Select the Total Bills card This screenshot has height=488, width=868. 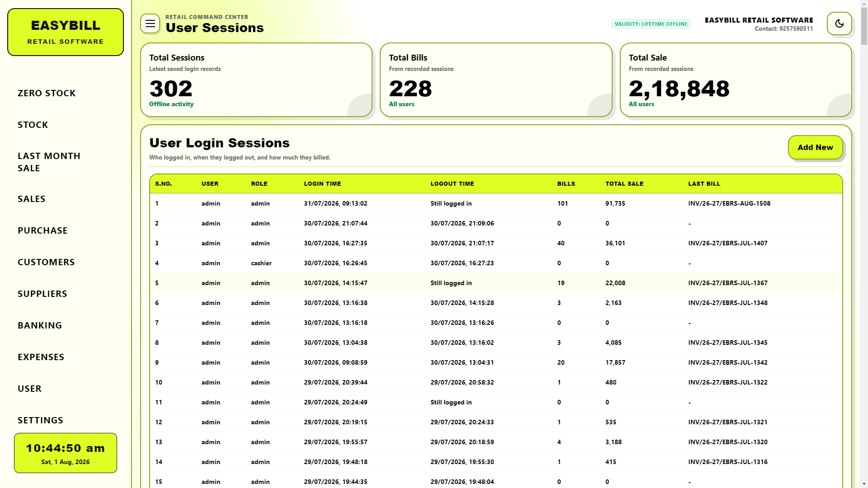click(x=496, y=80)
